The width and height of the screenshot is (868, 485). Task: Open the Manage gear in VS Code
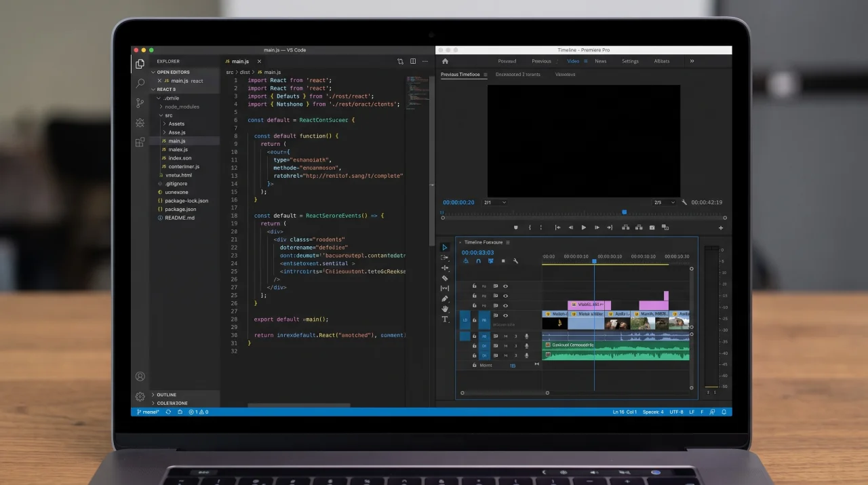[140, 396]
